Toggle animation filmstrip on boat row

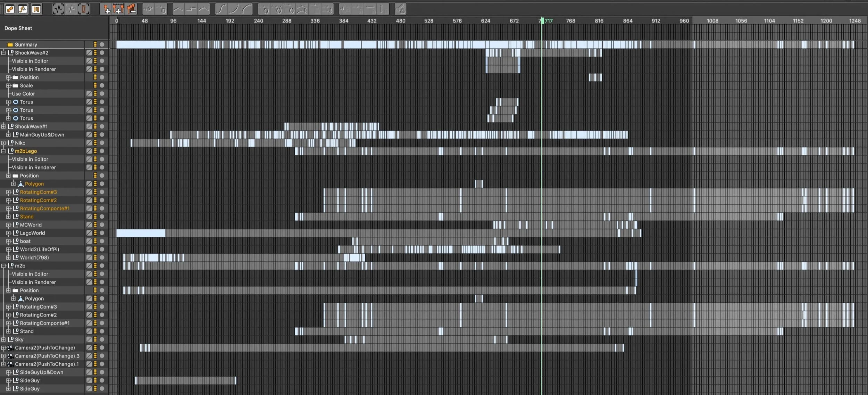pos(95,241)
